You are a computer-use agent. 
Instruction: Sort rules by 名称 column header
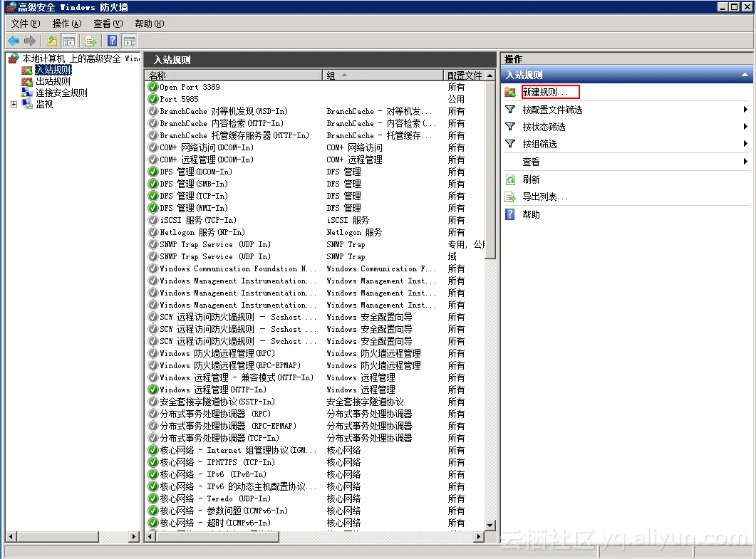(234, 75)
